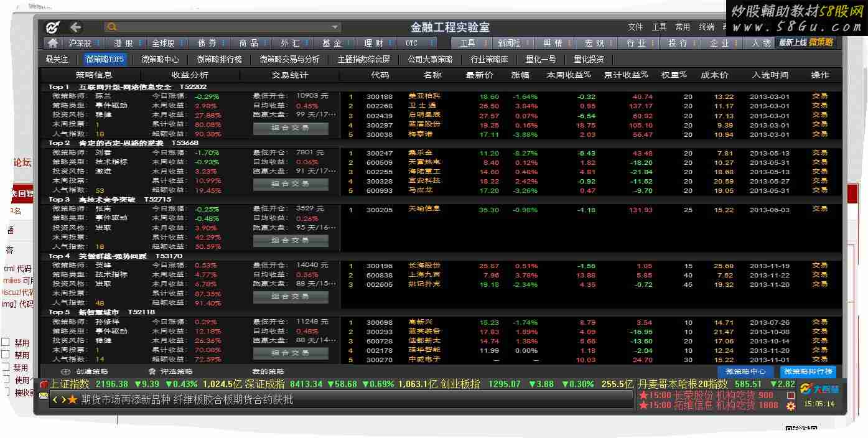Screen dimensions: 868x438
Task: Click the home icon in navigation bar
Action: (x=53, y=43)
